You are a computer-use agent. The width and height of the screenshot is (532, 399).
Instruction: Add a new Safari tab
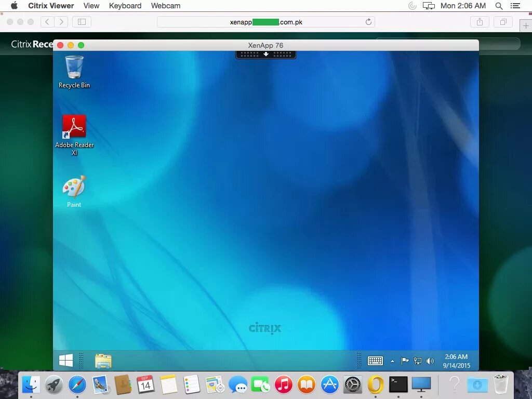coord(526,26)
